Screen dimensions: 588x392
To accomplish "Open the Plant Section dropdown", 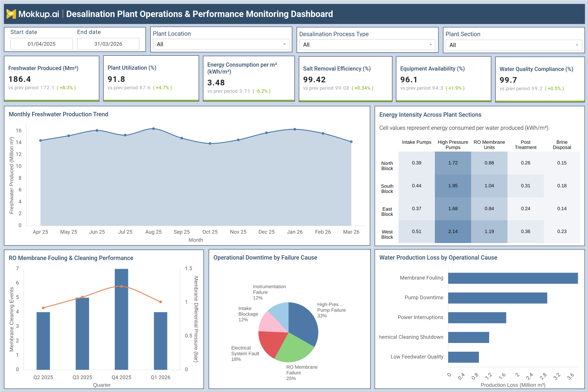I will click(x=514, y=45).
